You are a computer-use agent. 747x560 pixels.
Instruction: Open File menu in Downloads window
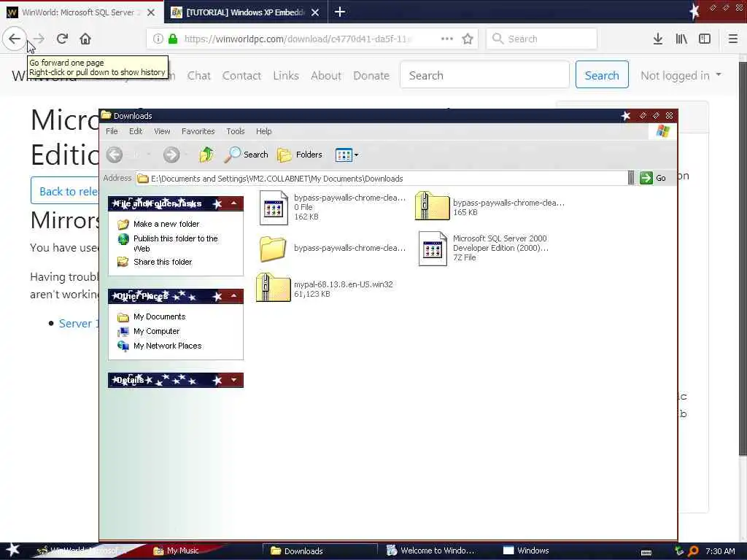[112, 131]
